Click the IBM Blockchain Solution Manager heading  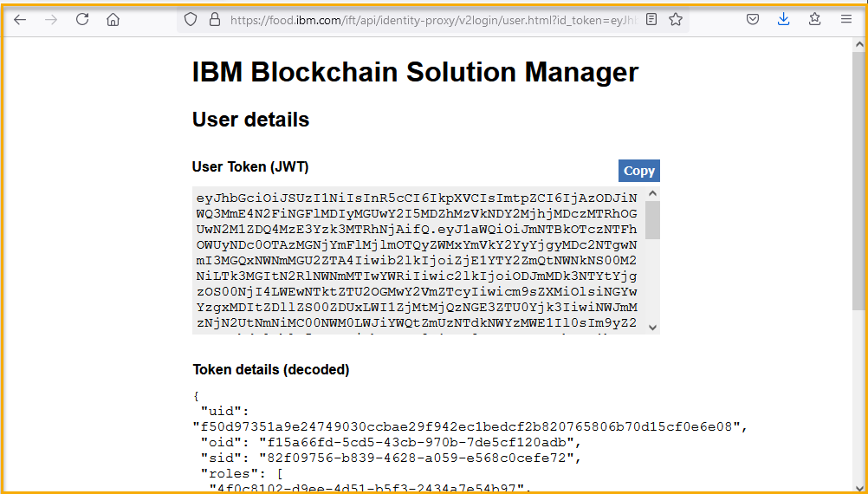[x=415, y=72]
